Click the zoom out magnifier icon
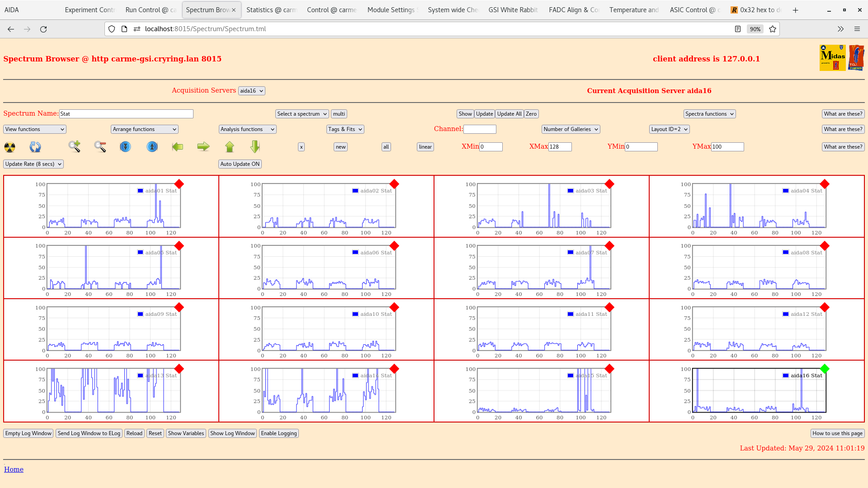 pos(100,146)
